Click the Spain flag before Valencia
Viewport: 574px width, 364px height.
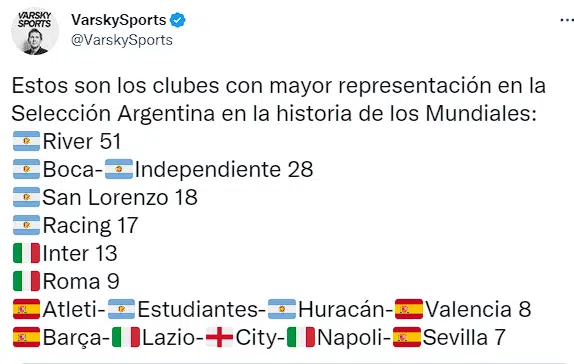pyautogui.click(x=409, y=309)
